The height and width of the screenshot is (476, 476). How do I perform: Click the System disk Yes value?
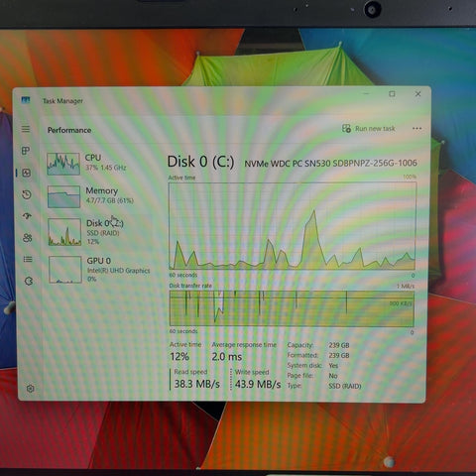[333, 366]
